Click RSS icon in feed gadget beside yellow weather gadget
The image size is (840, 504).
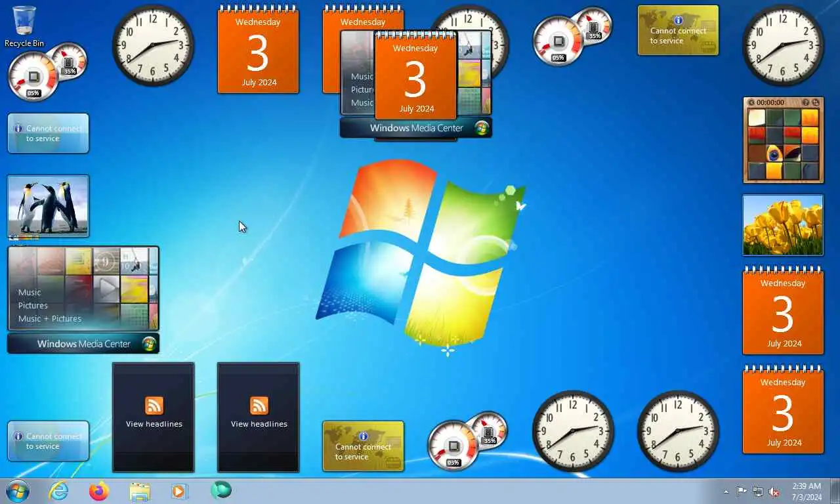259,405
